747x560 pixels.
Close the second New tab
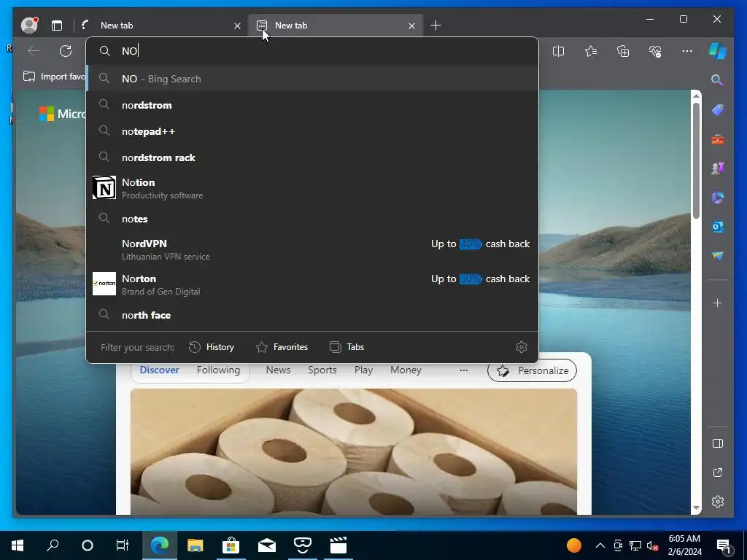click(x=411, y=26)
